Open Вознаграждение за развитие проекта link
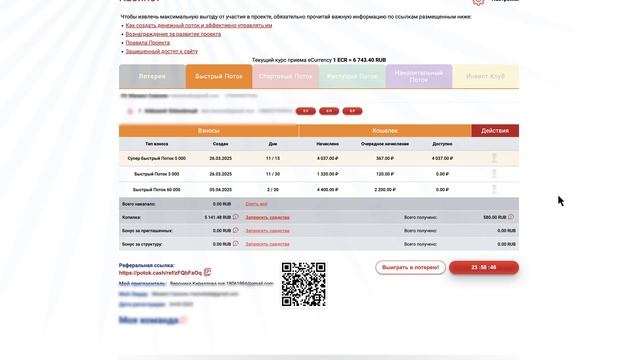 (173, 34)
